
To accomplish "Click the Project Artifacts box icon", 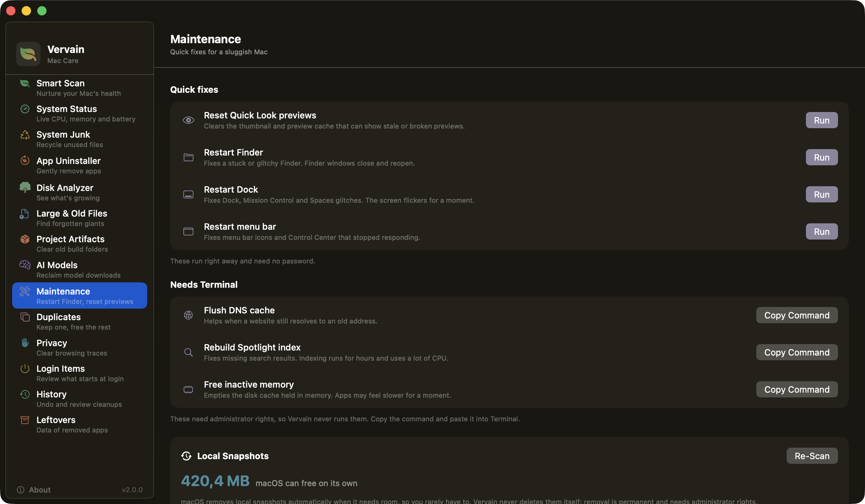I will (x=25, y=239).
